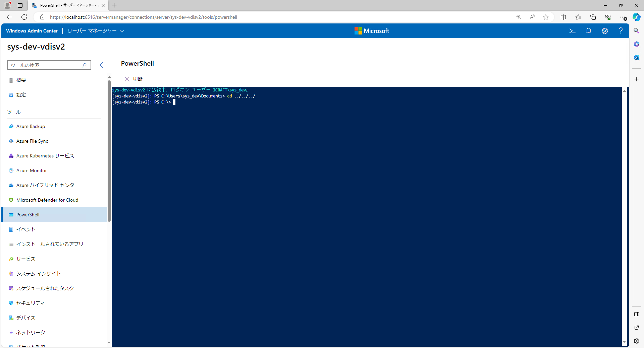Add a sidebar app with plus
This screenshot has height=348, width=644.
pyautogui.click(x=636, y=79)
